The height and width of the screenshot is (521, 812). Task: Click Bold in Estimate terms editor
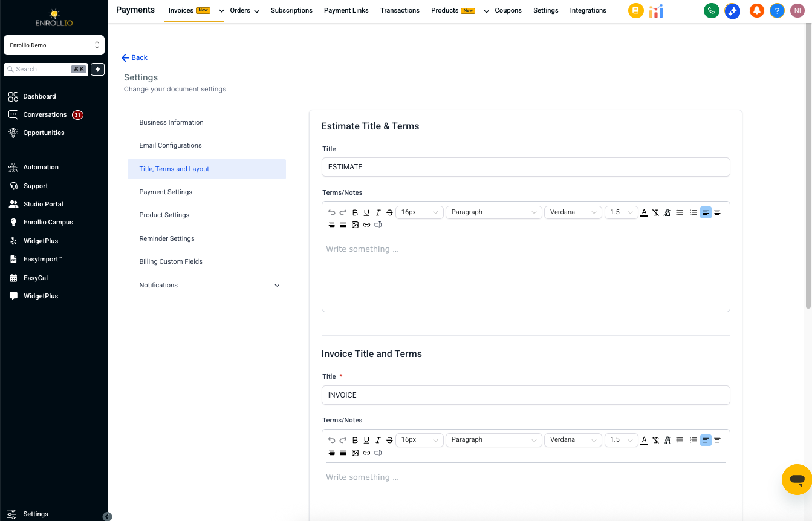355,212
